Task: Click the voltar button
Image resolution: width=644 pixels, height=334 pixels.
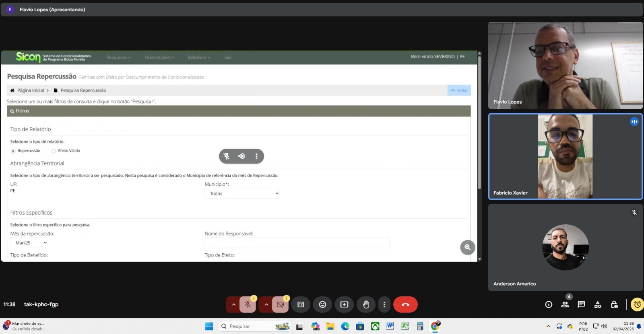Action: click(x=459, y=90)
